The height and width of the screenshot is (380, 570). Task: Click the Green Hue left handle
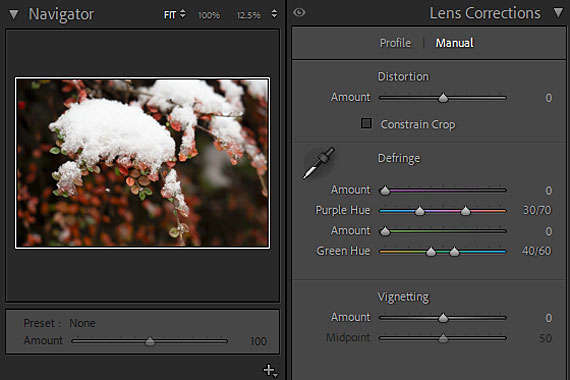(x=431, y=252)
